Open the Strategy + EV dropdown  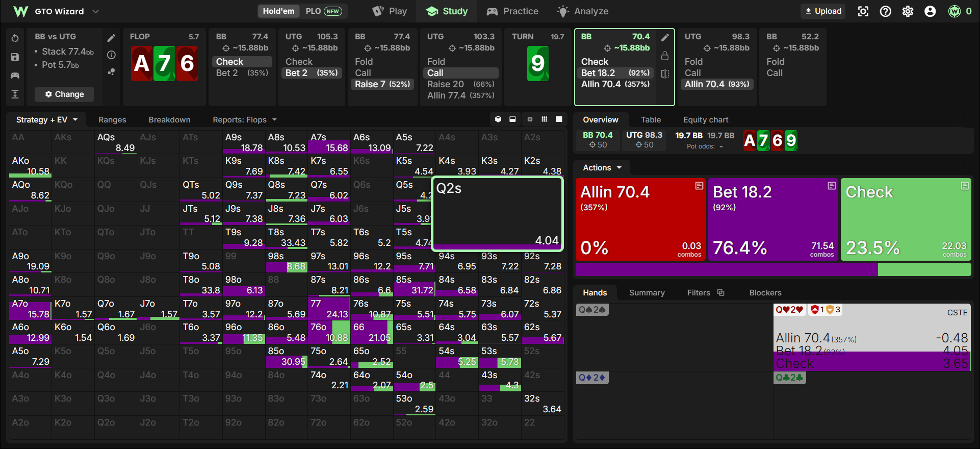pos(47,119)
